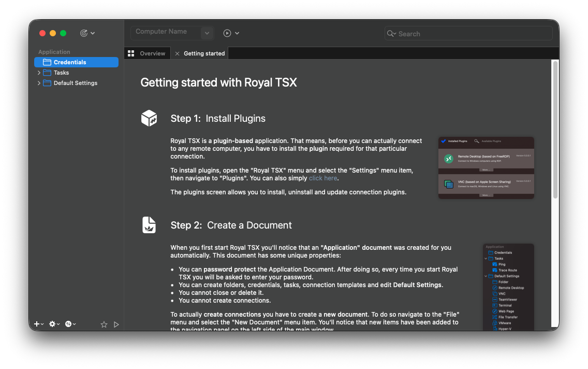Open the Add (+) menu
The image size is (588, 369).
pos(39,324)
